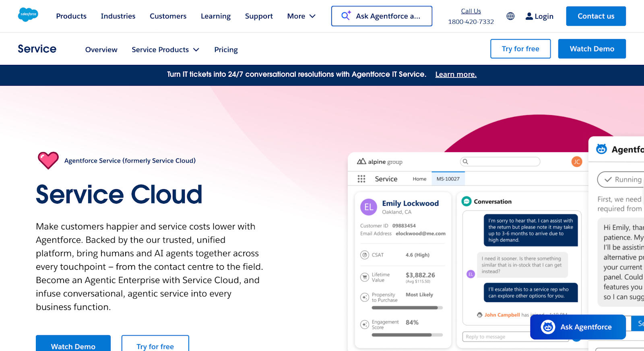
Task: Click the Customer ID 09883454
Action: click(x=404, y=226)
